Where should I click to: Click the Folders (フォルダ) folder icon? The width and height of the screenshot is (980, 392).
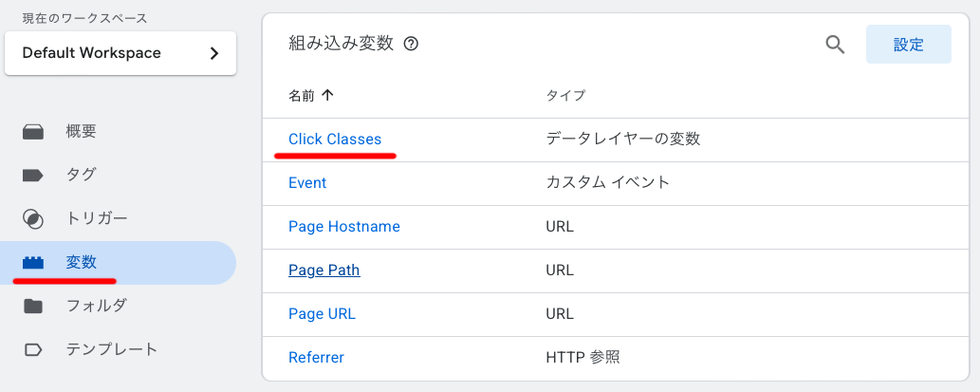point(33,306)
